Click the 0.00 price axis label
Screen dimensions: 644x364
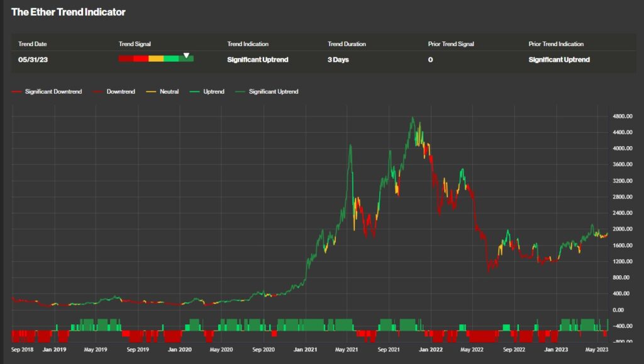[x=618, y=310]
